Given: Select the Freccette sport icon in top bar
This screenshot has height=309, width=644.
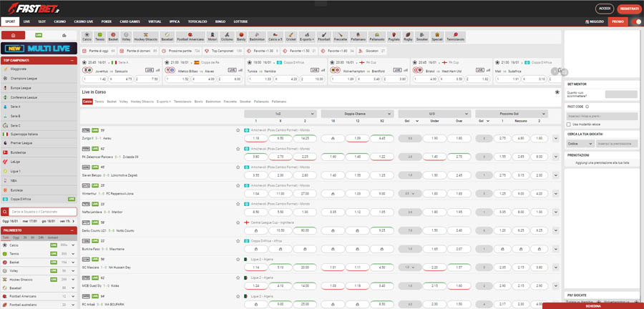Looking at the screenshot, I should [x=340, y=36].
